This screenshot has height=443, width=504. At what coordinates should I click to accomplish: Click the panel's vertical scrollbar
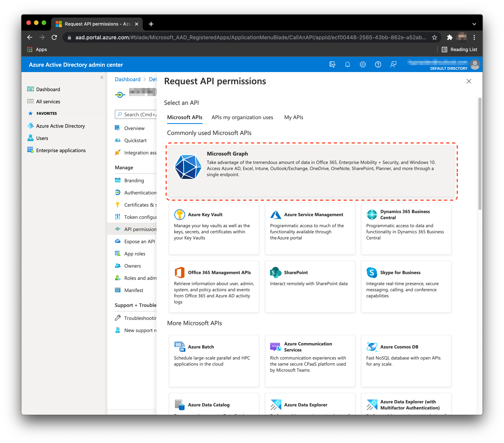click(x=480, y=154)
